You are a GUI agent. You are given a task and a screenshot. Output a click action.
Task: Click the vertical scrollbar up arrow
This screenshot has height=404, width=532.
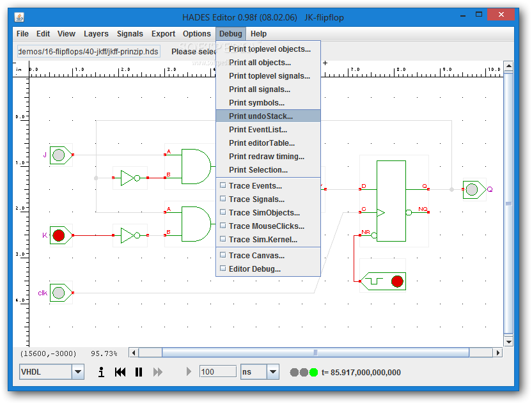click(508, 66)
